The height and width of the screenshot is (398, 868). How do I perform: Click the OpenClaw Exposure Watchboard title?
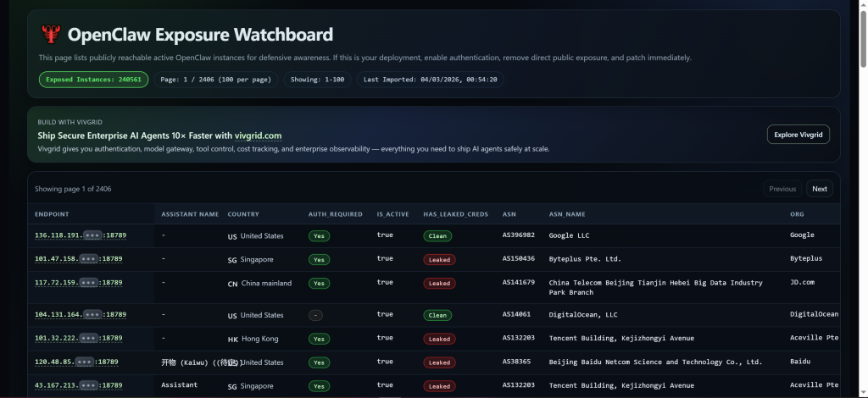[200, 35]
